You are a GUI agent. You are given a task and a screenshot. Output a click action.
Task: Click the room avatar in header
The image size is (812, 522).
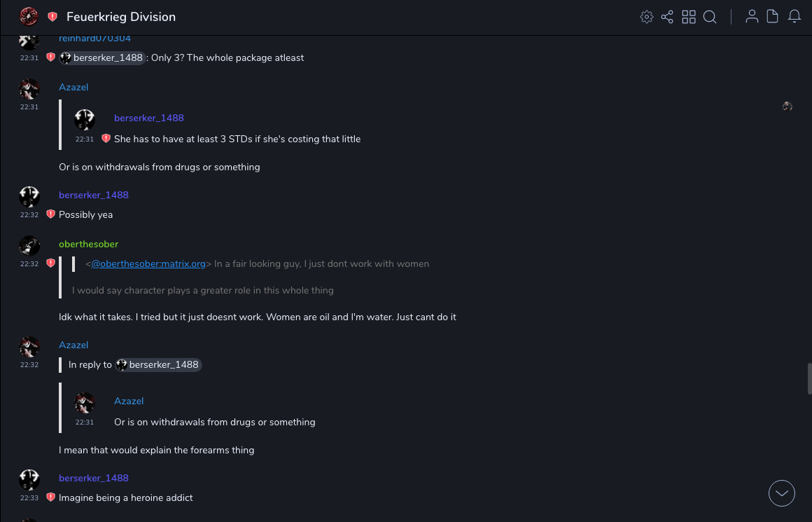tap(29, 17)
